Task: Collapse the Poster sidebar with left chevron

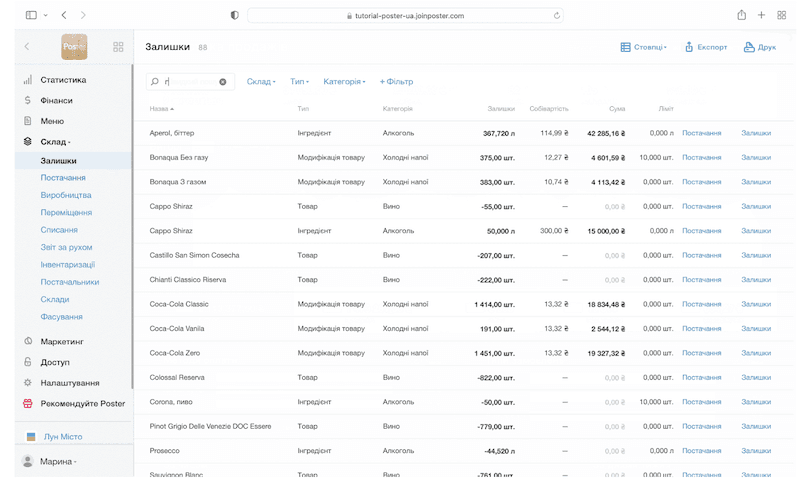Action: (x=27, y=46)
